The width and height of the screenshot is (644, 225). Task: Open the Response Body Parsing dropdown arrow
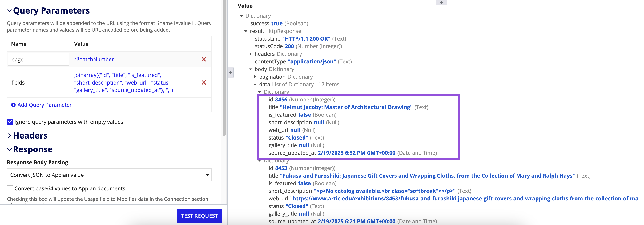[207, 175]
